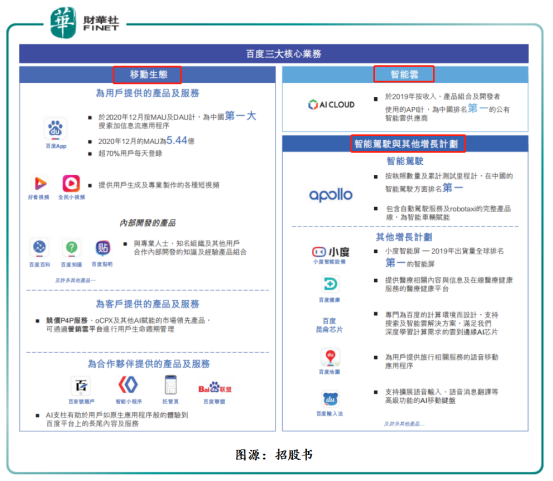Click the 小度 smart device logo
553x481 pixels.
click(330, 252)
